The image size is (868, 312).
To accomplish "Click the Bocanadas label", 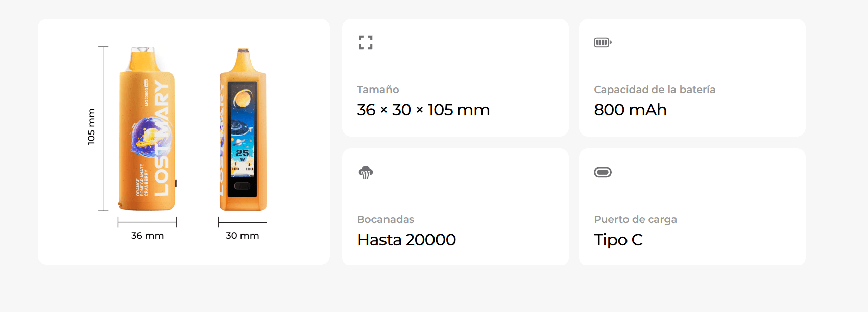I will click(385, 219).
